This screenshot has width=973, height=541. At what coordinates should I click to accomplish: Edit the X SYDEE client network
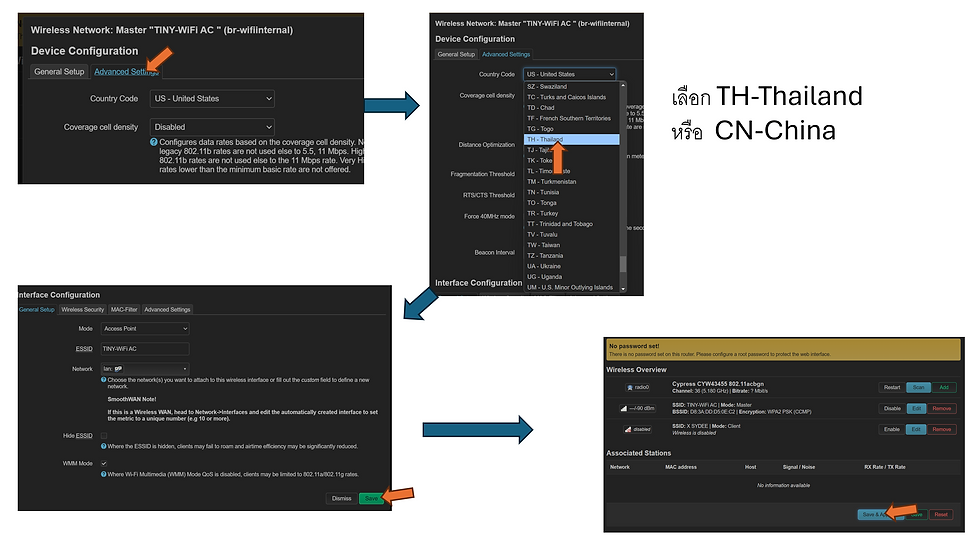click(x=916, y=429)
